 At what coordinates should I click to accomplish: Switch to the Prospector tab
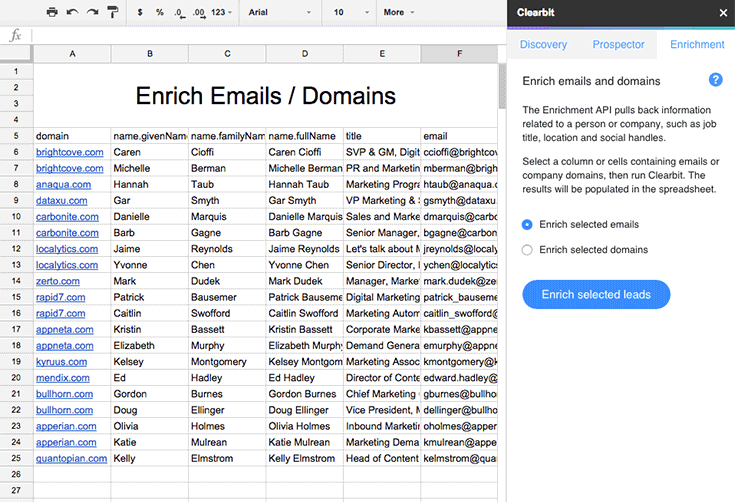618,45
